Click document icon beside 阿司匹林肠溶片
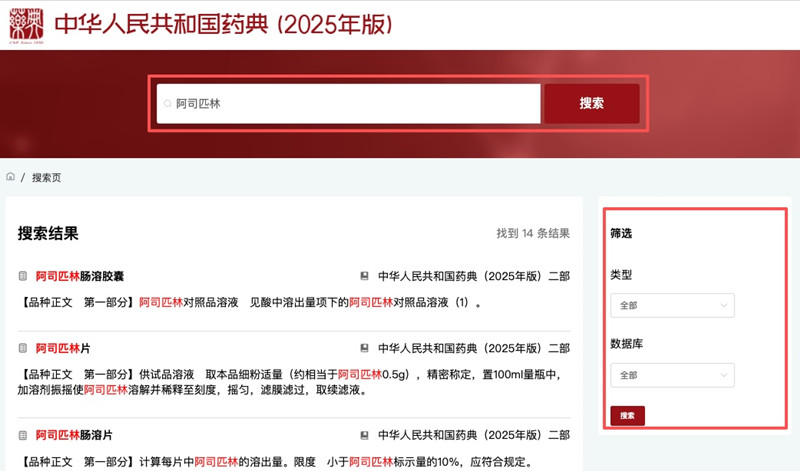 [x=22, y=435]
